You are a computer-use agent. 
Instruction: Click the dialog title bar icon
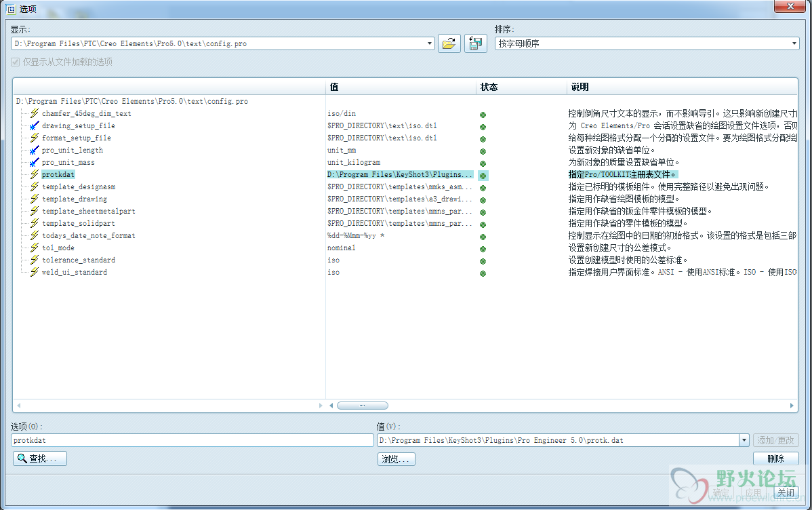point(11,9)
